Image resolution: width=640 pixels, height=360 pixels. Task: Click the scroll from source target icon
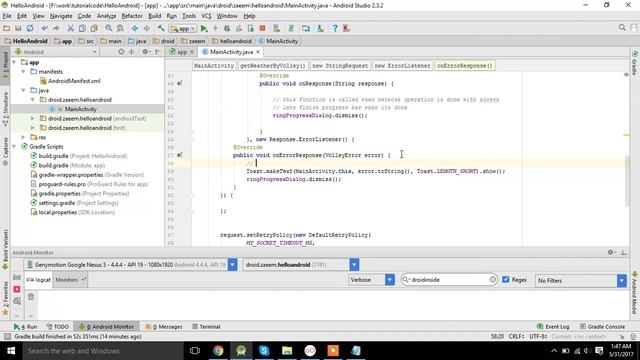[x=121, y=52]
